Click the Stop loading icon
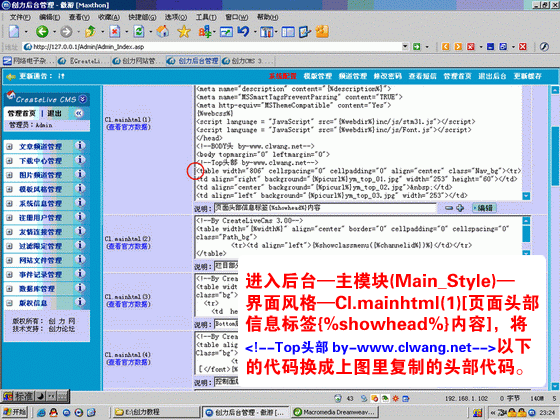Image resolution: width=560 pixels, height=420 pixels. [x=114, y=32]
